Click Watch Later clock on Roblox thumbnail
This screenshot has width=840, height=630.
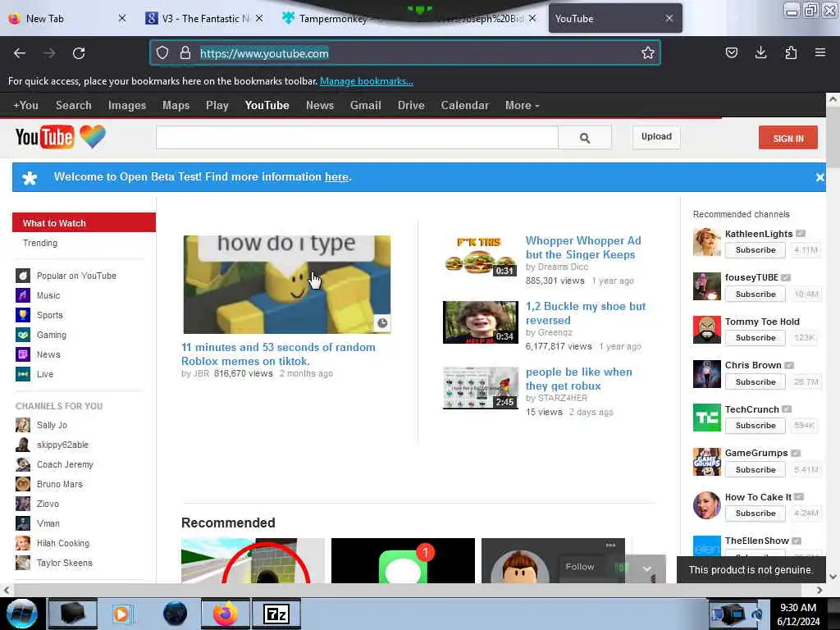click(382, 323)
